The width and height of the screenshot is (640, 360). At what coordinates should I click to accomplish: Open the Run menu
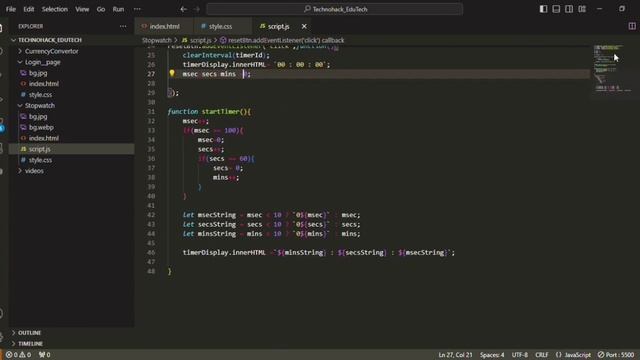point(118,9)
